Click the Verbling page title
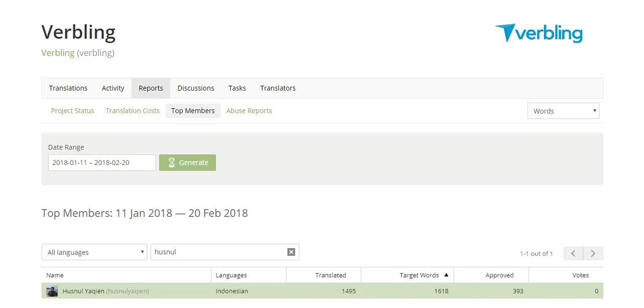644x308 pixels. (x=78, y=32)
